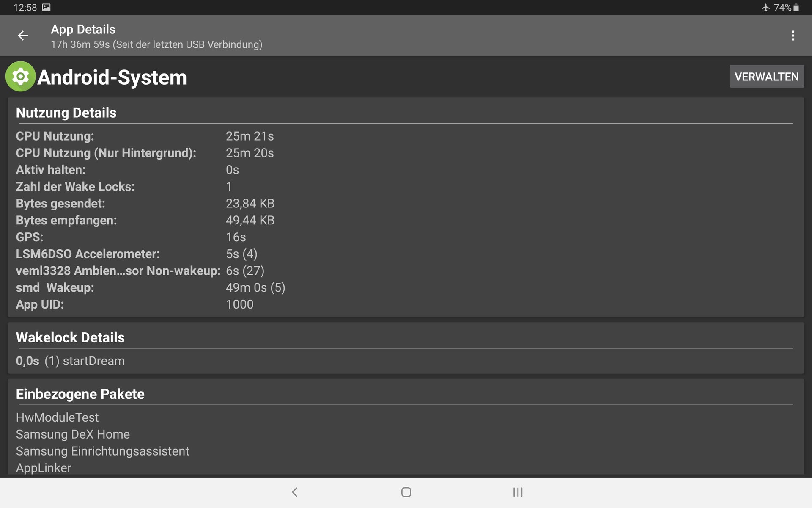Tap the Android-System heading
The width and height of the screenshot is (812, 508).
pyautogui.click(x=112, y=77)
